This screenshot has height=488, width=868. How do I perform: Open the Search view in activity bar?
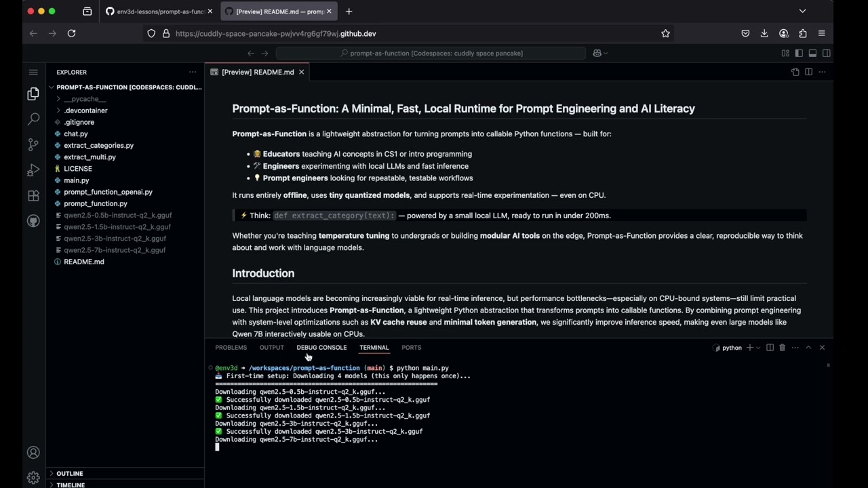point(33,119)
